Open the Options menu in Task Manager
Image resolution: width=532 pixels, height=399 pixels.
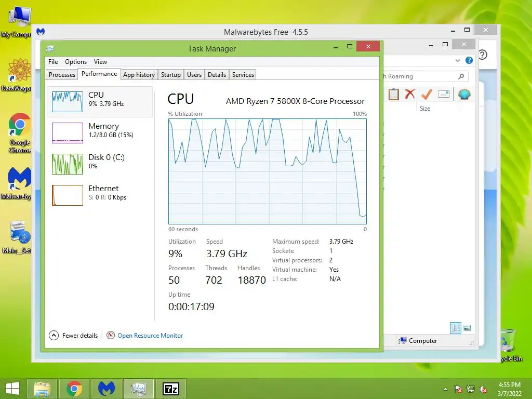pos(76,62)
